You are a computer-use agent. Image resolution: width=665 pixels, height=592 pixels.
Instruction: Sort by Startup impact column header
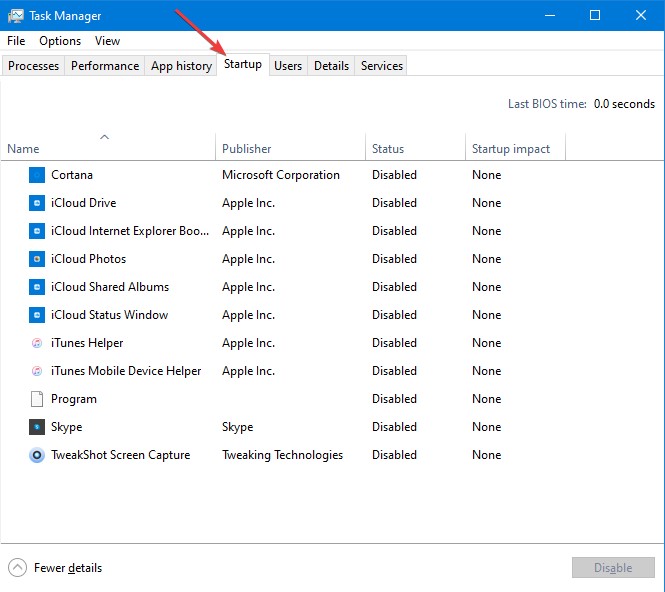coord(515,148)
